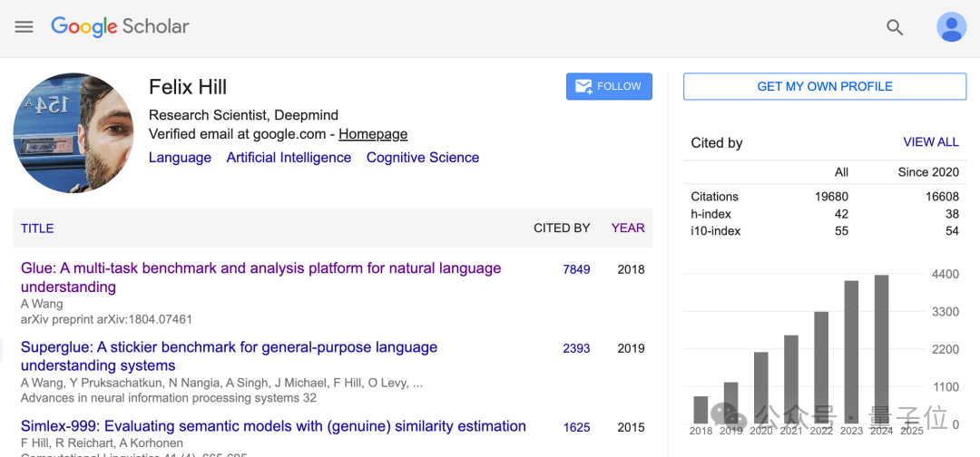Sort publications by Title column
This screenshot has width=980, height=457.
pyautogui.click(x=37, y=228)
